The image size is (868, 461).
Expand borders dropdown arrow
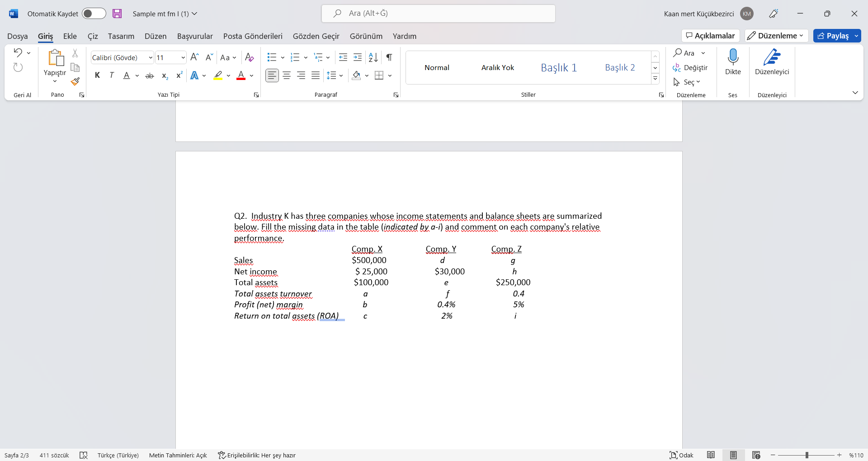pos(390,75)
